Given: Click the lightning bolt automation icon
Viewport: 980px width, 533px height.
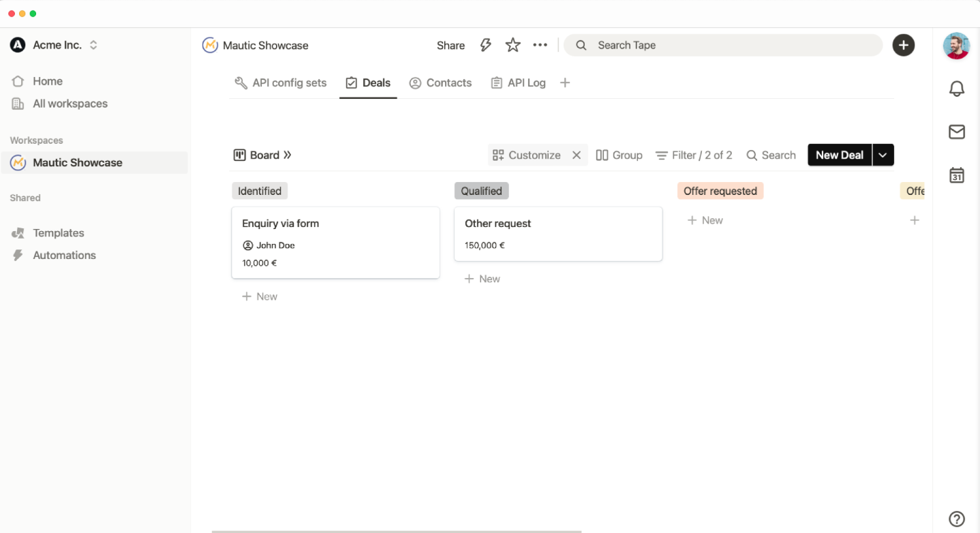Looking at the screenshot, I should 486,45.
